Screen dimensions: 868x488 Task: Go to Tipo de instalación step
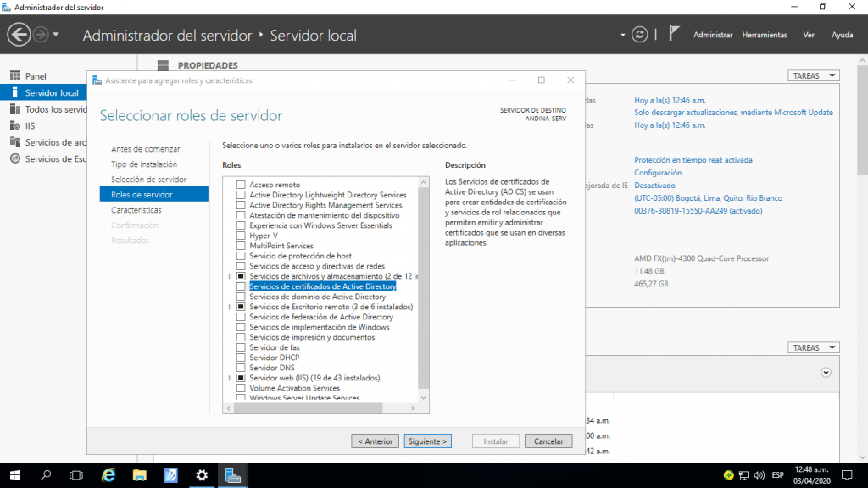coord(144,164)
